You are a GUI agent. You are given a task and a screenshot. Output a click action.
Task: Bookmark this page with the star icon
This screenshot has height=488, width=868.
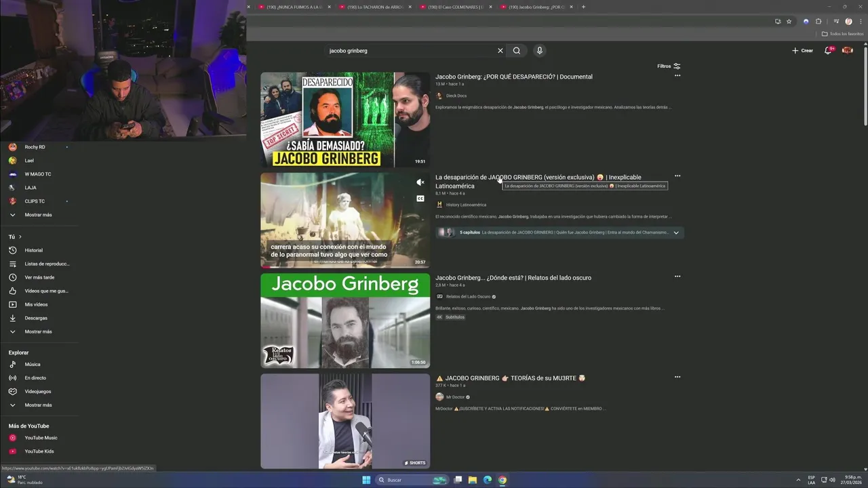click(789, 21)
